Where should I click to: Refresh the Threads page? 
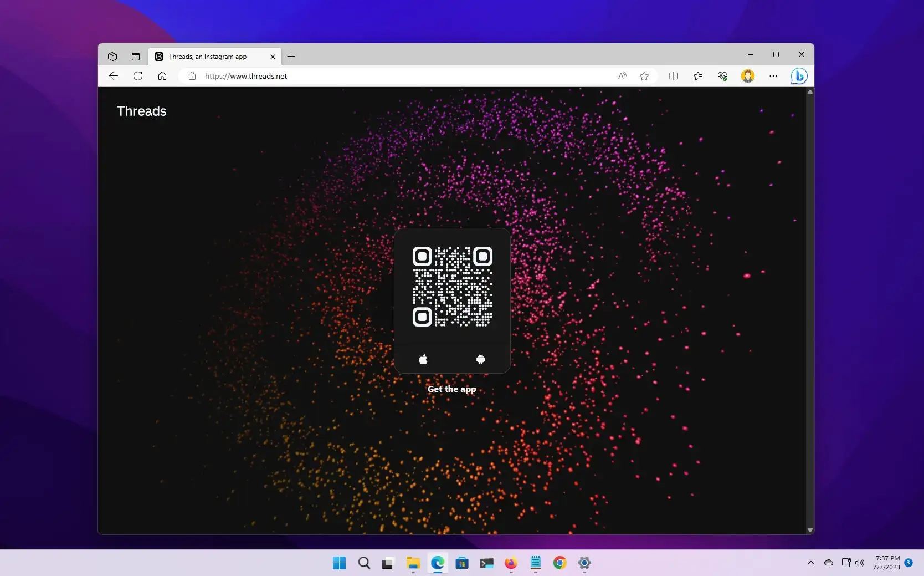(x=138, y=76)
